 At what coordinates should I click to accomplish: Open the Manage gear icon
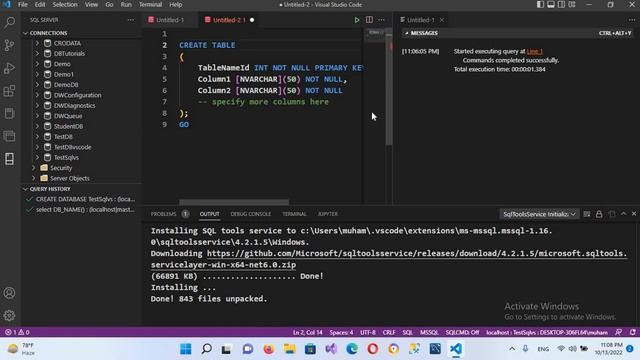coord(9,316)
